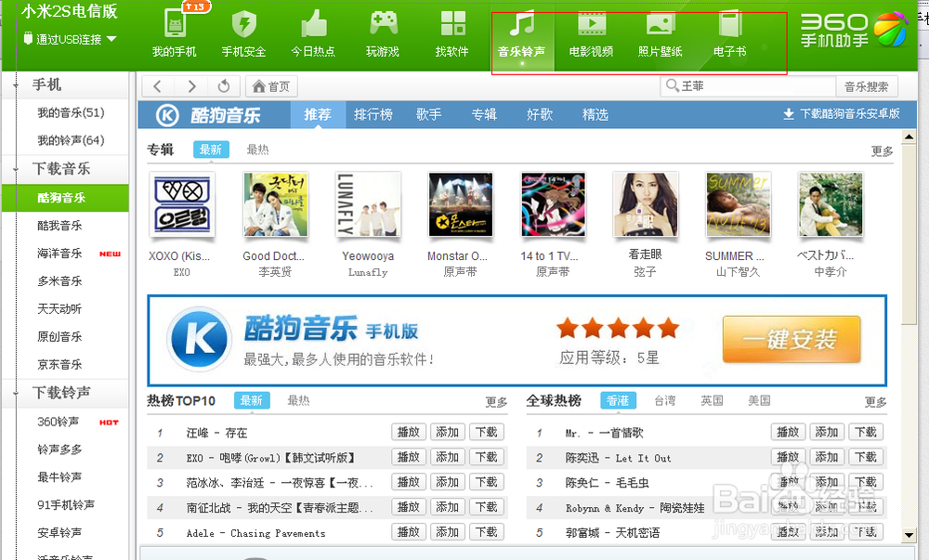Select 酷我音乐 in sidebar

(x=59, y=226)
